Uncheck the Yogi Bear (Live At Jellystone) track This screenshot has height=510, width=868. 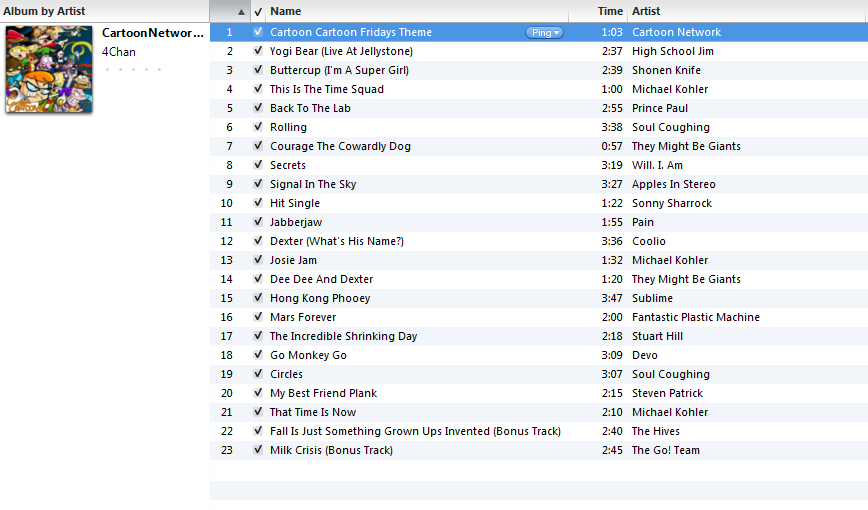click(258, 51)
